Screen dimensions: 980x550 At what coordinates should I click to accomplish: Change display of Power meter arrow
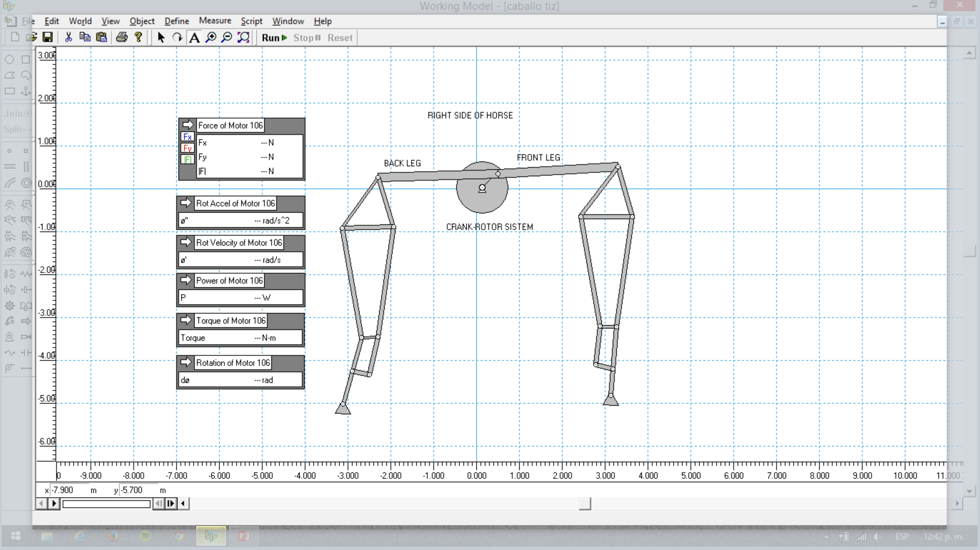[x=186, y=280]
